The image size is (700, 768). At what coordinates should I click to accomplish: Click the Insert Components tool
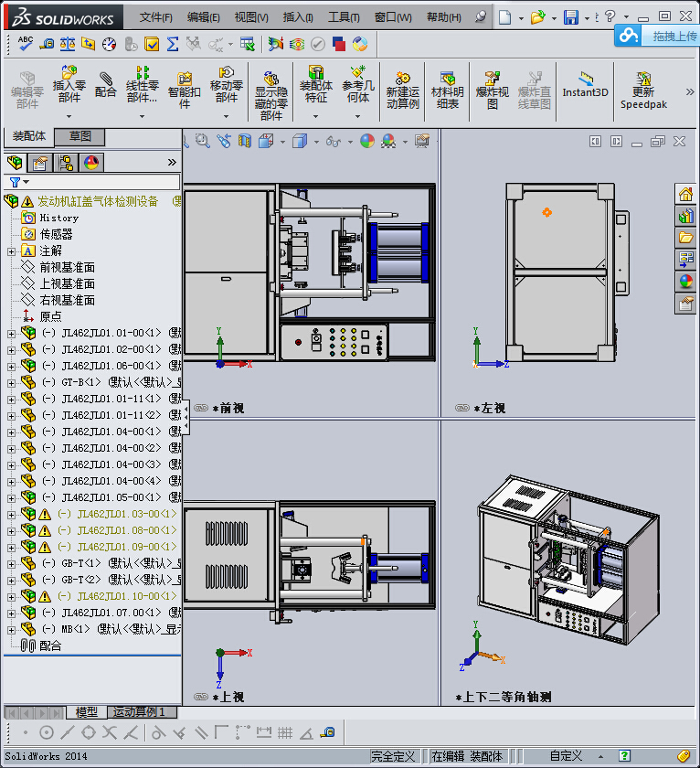(69, 84)
